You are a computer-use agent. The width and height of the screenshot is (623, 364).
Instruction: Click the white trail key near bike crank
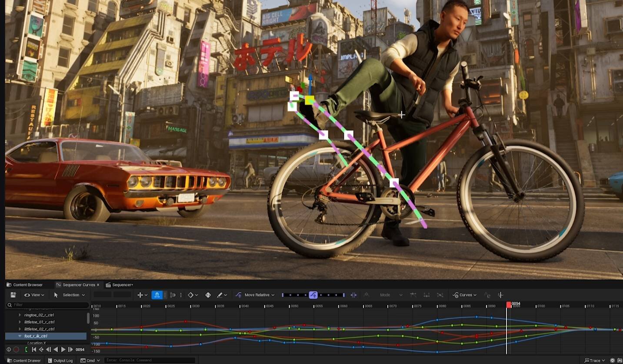point(394,183)
